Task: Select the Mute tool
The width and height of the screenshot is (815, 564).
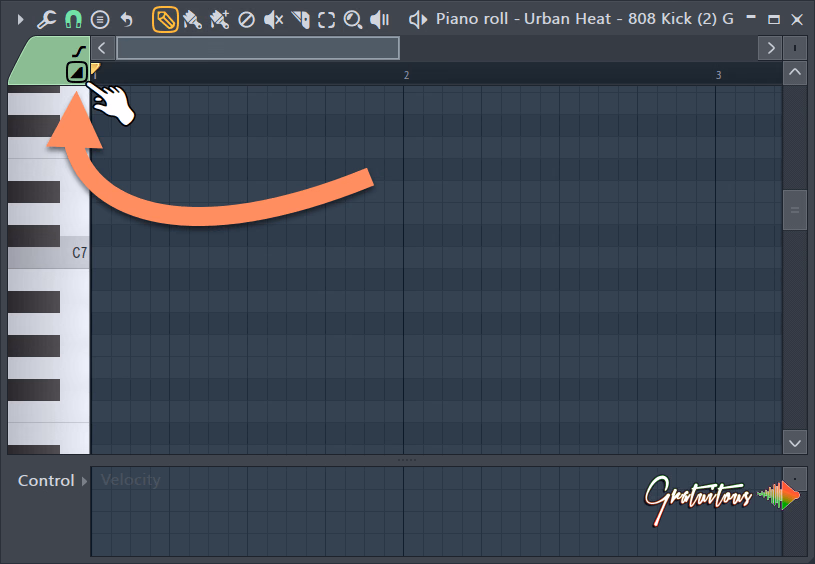Action: point(273,20)
